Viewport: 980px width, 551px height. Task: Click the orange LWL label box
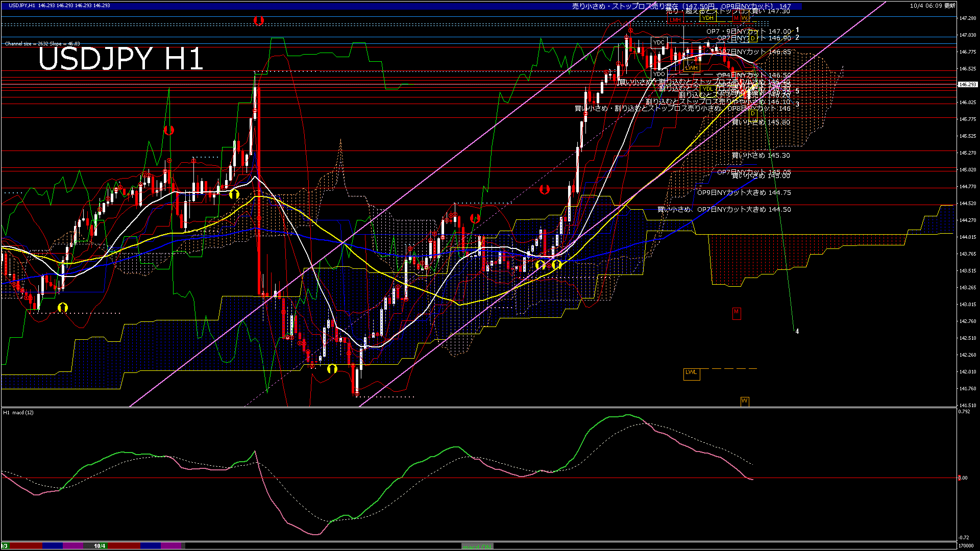(691, 373)
